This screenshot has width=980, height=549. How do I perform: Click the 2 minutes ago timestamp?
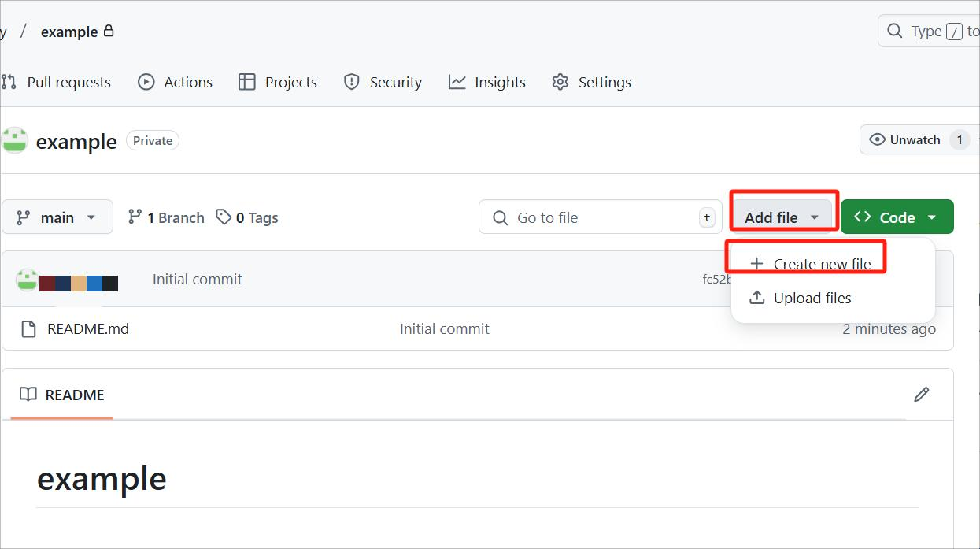click(x=889, y=328)
